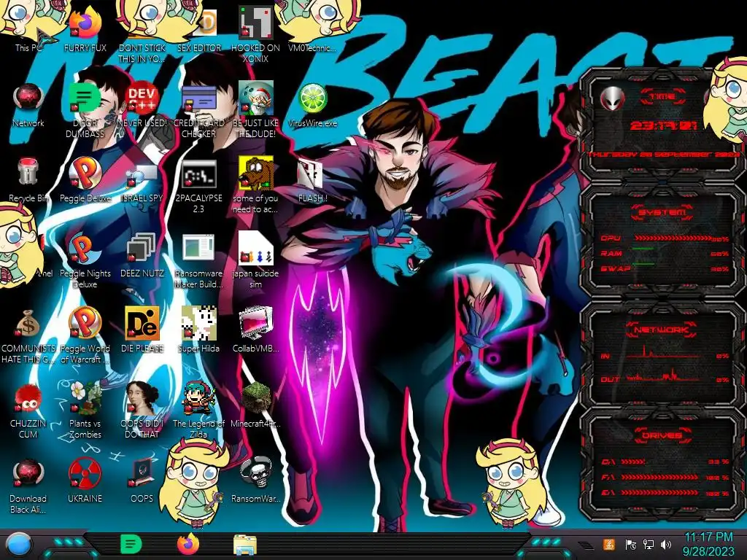Open the Action Center flag tray icon
This screenshot has height=560, width=747.
click(x=631, y=545)
